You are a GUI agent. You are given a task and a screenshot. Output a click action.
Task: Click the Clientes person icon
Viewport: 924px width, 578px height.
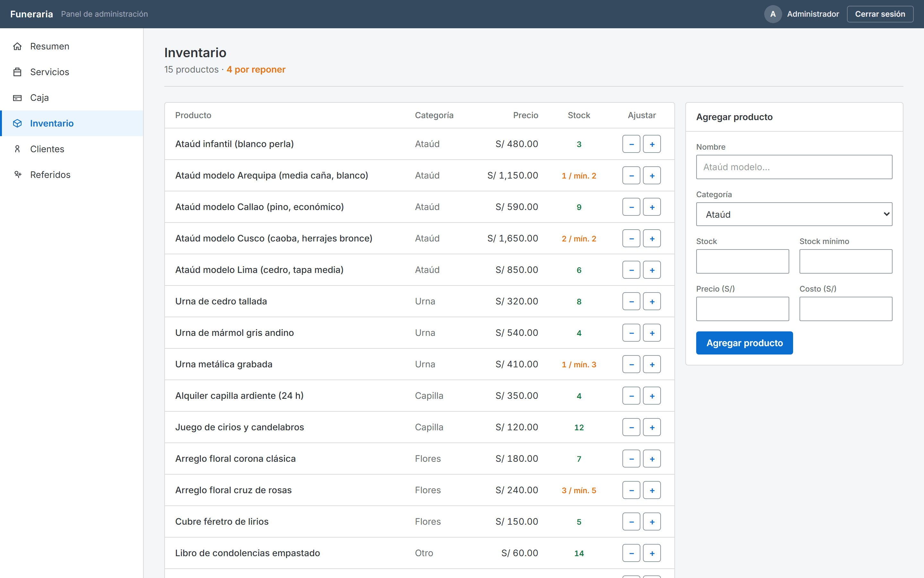click(x=17, y=149)
